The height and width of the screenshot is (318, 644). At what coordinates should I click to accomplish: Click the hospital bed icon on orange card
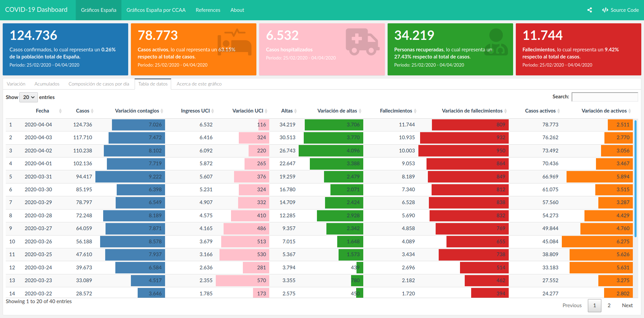coord(234,42)
